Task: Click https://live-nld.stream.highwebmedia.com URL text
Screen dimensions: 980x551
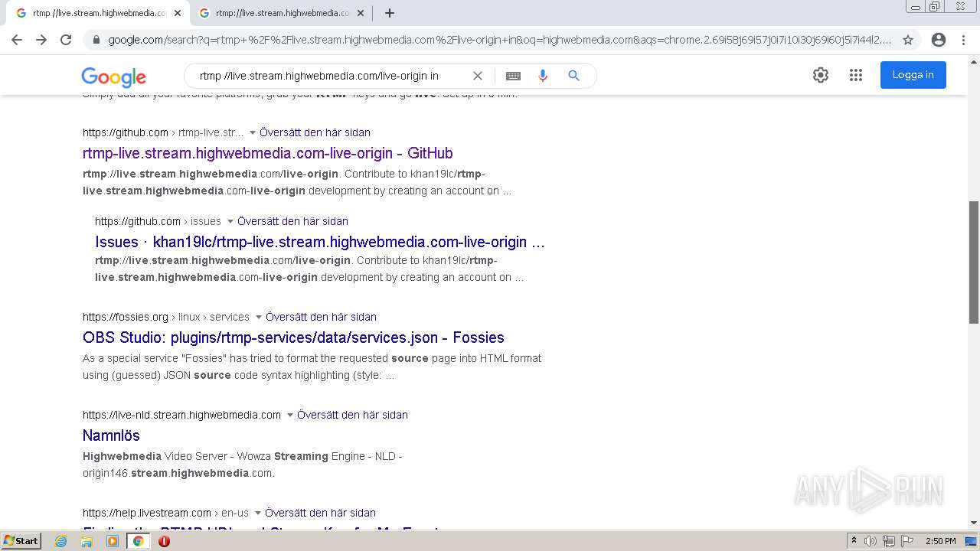Action: [x=182, y=415]
